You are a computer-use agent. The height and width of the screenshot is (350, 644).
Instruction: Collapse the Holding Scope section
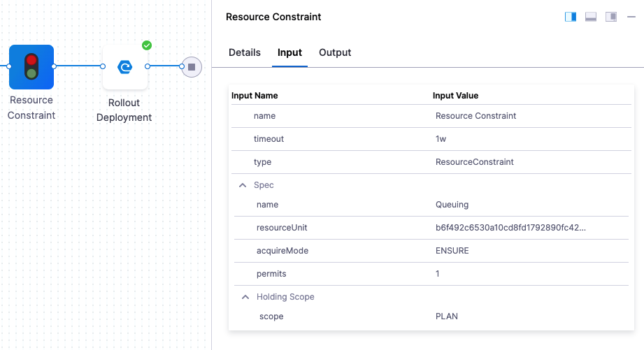click(x=245, y=297)
